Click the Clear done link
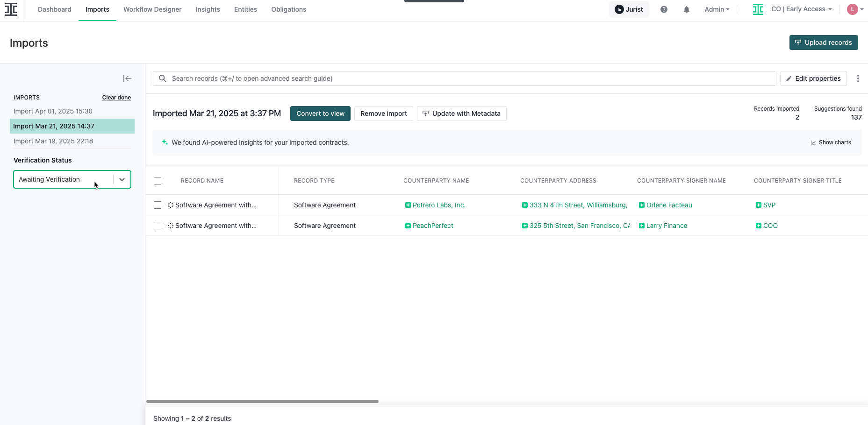 click(116, 98)
